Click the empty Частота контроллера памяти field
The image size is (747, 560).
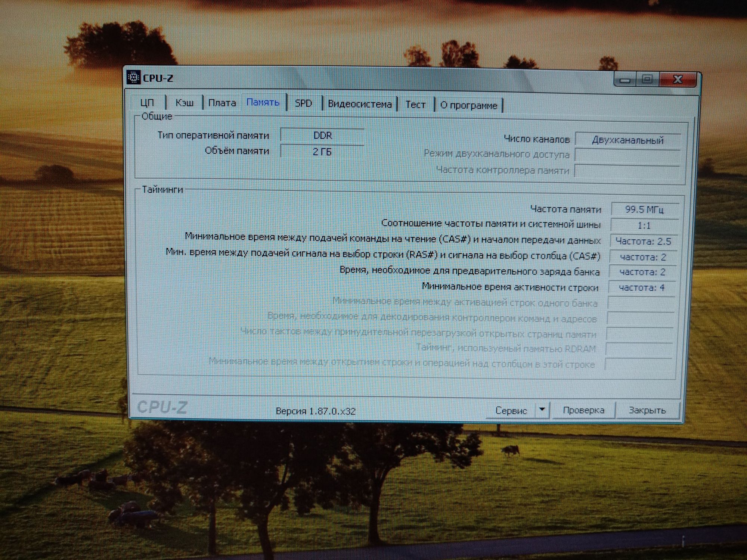click(x=627, y=171)
